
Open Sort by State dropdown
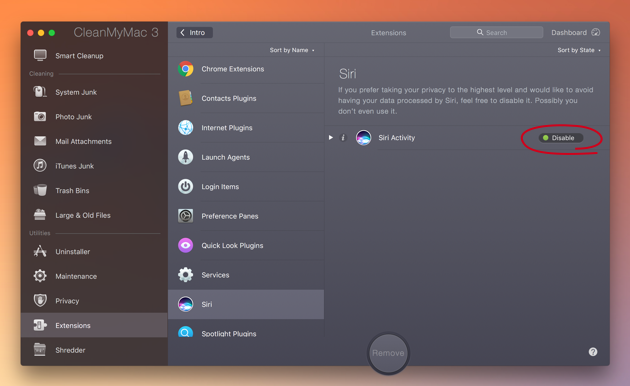pos(579,50)
